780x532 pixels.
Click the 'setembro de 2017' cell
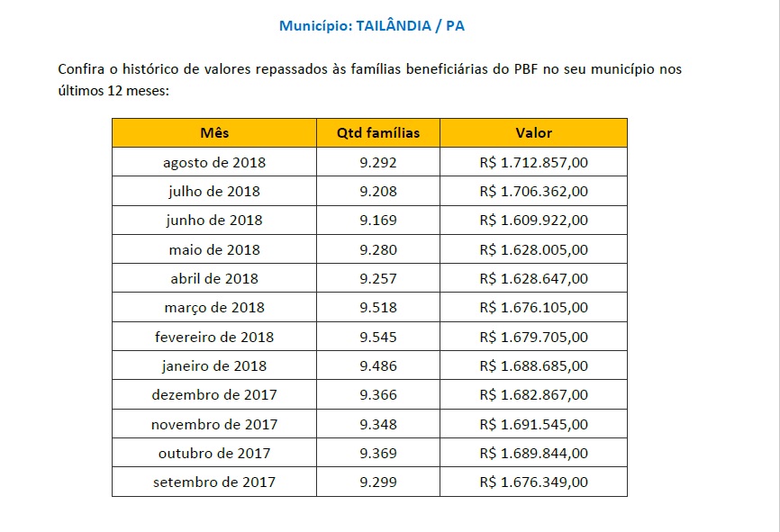point(214,482)
